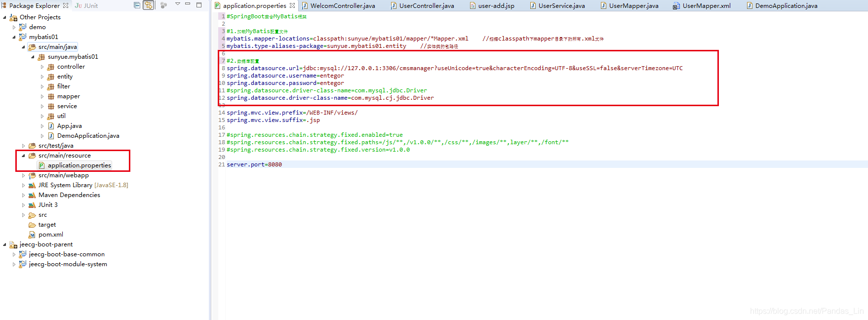
Task: Click the server.port=8080 line in editor
Action: point(254,164)
